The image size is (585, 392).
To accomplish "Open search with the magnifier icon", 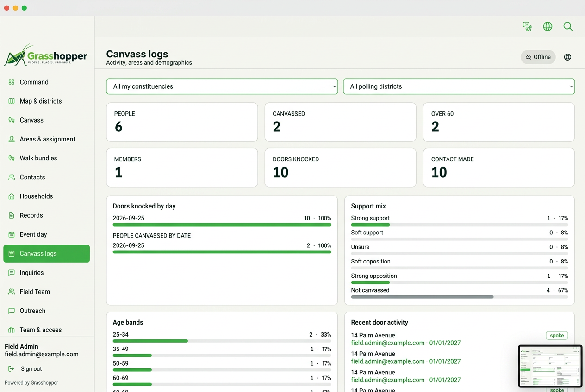I will point(568,26).
